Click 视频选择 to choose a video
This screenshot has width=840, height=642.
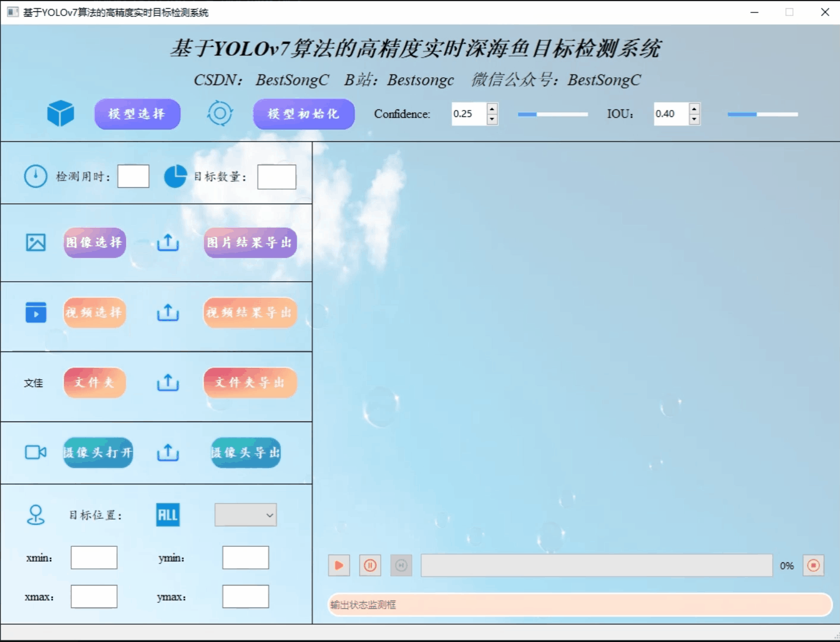(95, 313)
